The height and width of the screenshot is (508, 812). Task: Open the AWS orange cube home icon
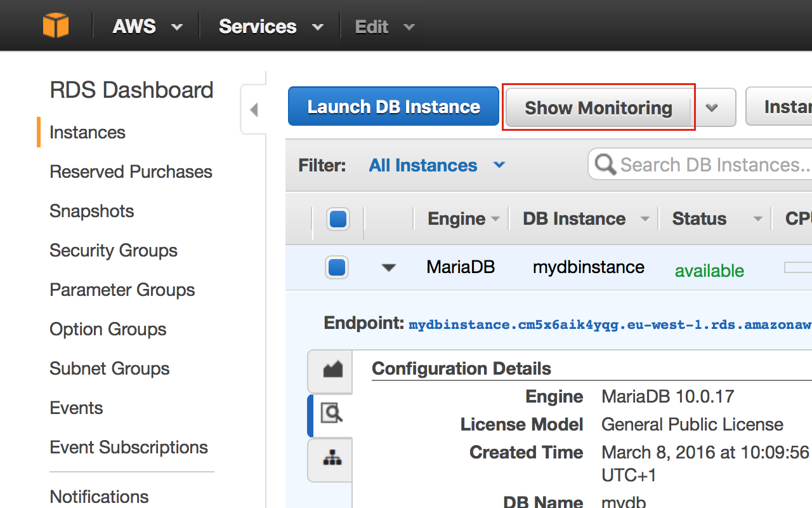(56, 26)
